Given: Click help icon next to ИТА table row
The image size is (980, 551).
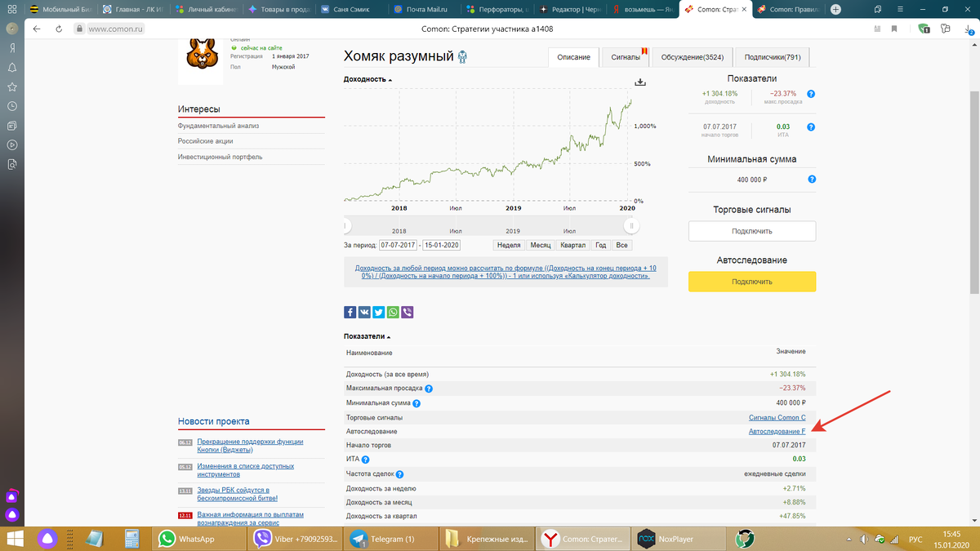Looking at the screenshot, I should pyautogui.click(x=366, y=460).
